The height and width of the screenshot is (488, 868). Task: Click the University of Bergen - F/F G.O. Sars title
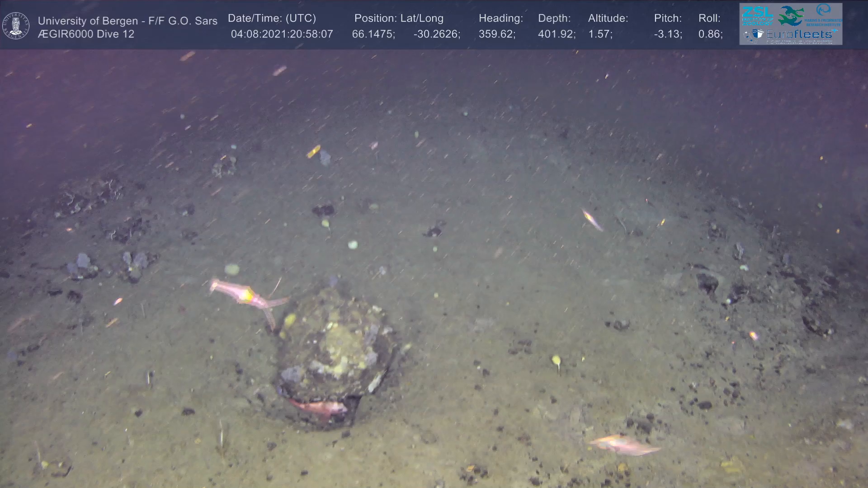click(127, 21)
